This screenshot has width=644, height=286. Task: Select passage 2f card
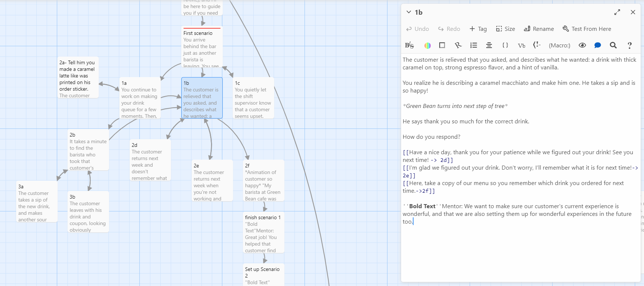263,181
